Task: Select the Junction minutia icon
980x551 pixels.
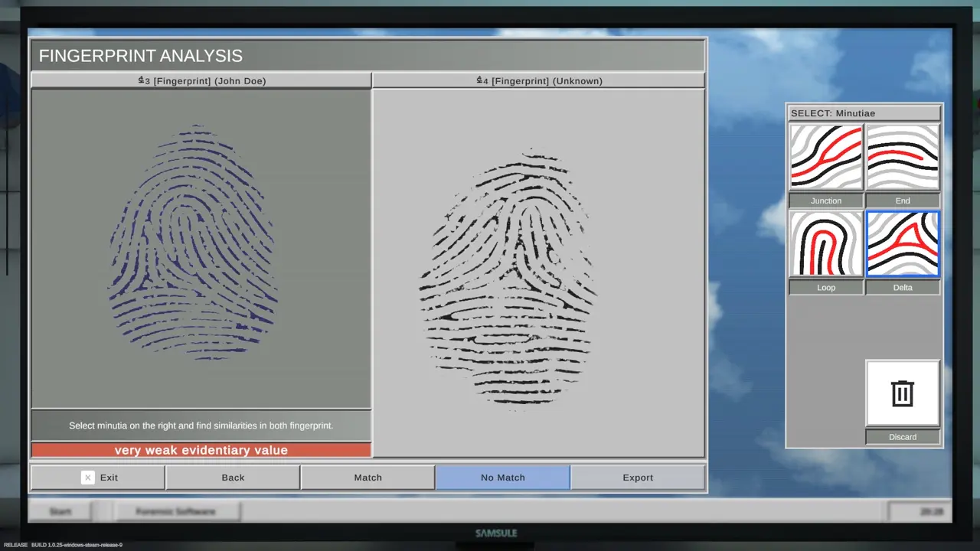Action: tap(826, 157)
